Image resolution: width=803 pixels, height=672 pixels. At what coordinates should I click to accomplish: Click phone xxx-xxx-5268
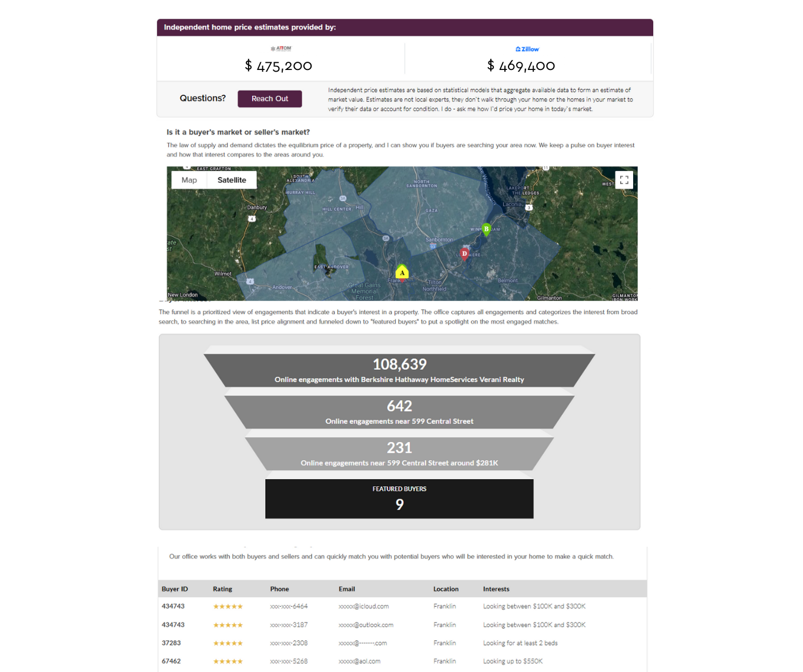pyautogui.click(x=289, y=661)
